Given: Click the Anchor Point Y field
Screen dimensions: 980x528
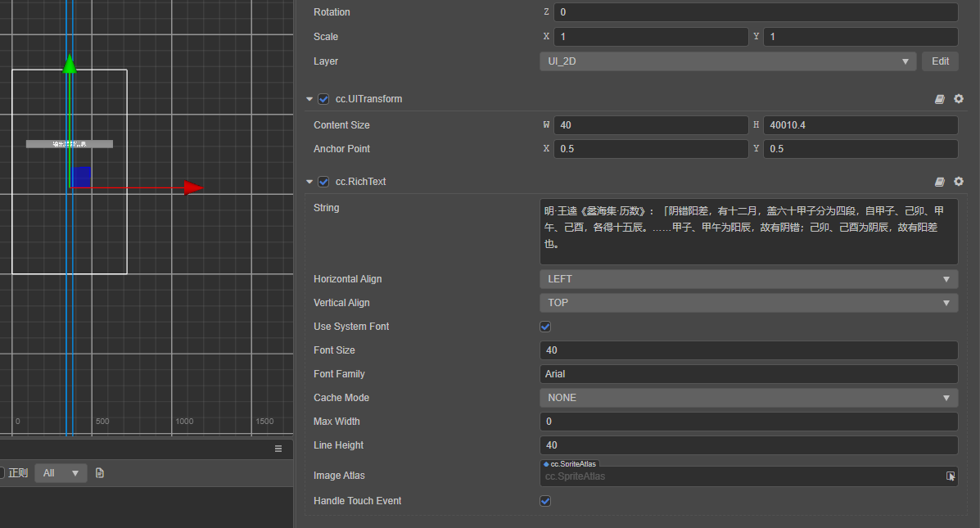Looking at the screenshot, I should tap(860, 149).
